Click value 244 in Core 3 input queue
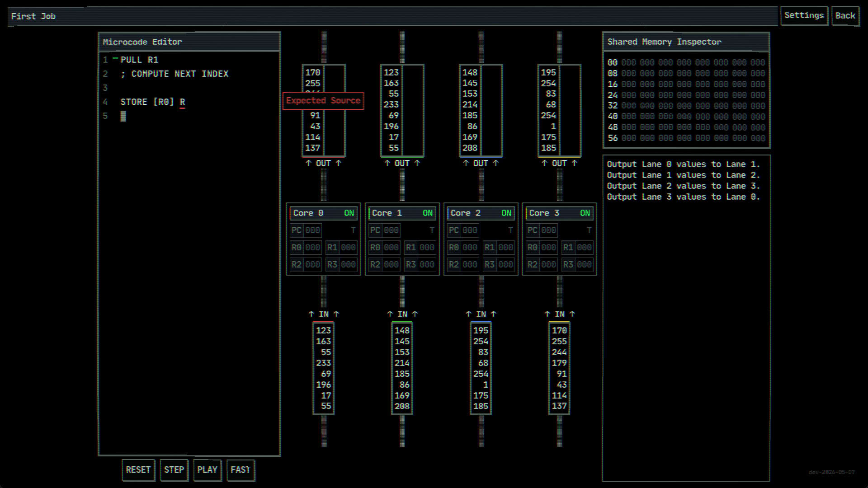Image resolution: width=868 pixels, height=488 pixels. (559, 352)
